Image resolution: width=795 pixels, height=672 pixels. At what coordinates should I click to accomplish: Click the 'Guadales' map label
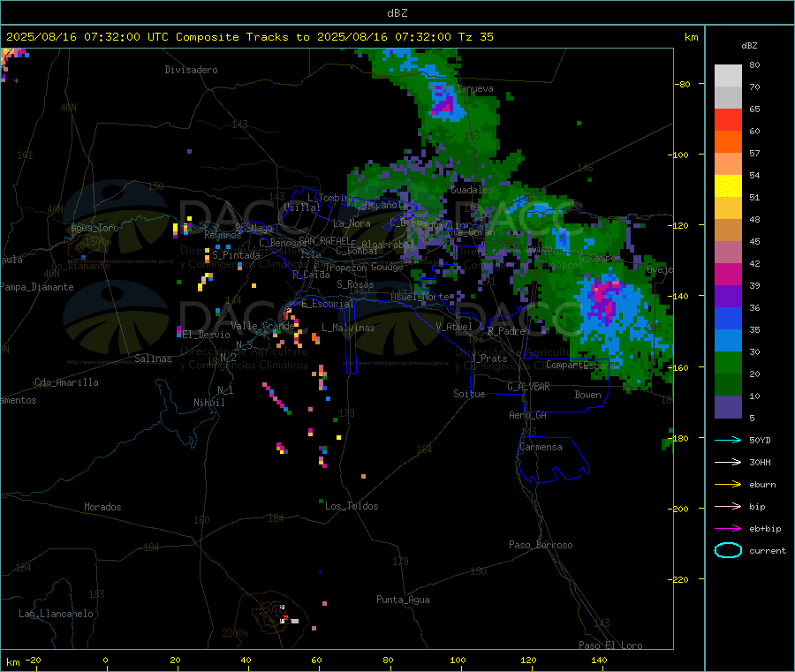coord(472,190)
